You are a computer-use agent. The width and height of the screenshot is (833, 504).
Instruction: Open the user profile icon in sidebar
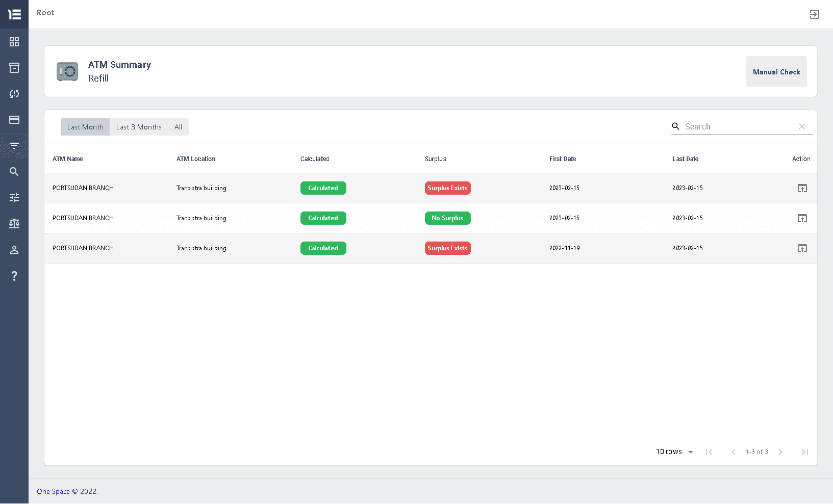[14, 250]
